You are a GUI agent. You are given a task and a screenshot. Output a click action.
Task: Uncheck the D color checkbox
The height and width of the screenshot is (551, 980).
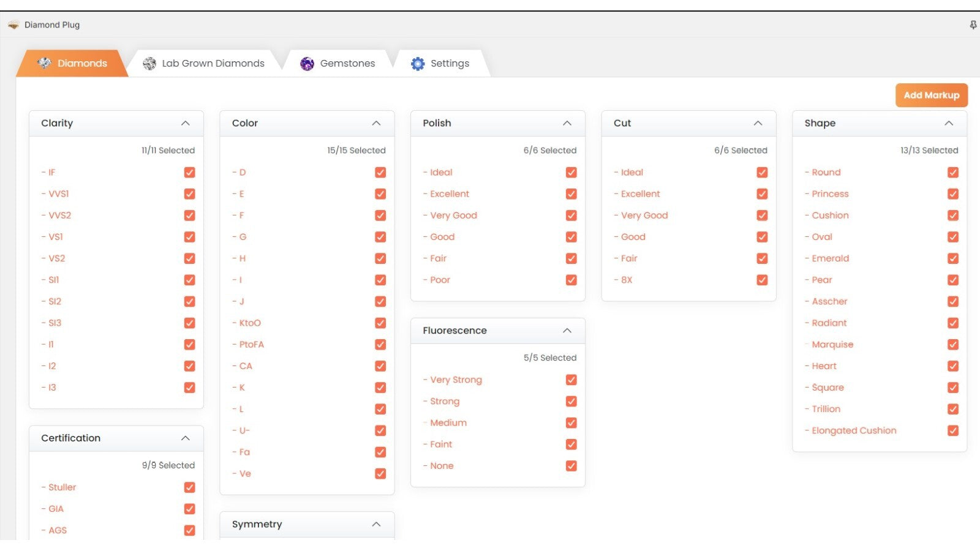pos(380,173)
